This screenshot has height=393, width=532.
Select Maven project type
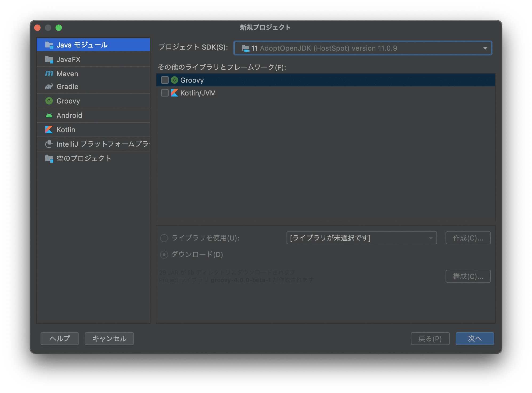point(93,74)
